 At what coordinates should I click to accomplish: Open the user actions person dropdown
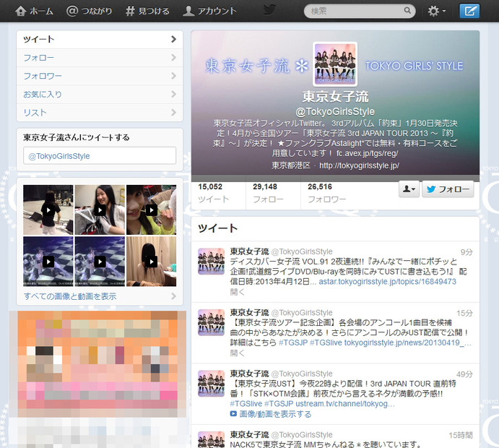(409, 189)
